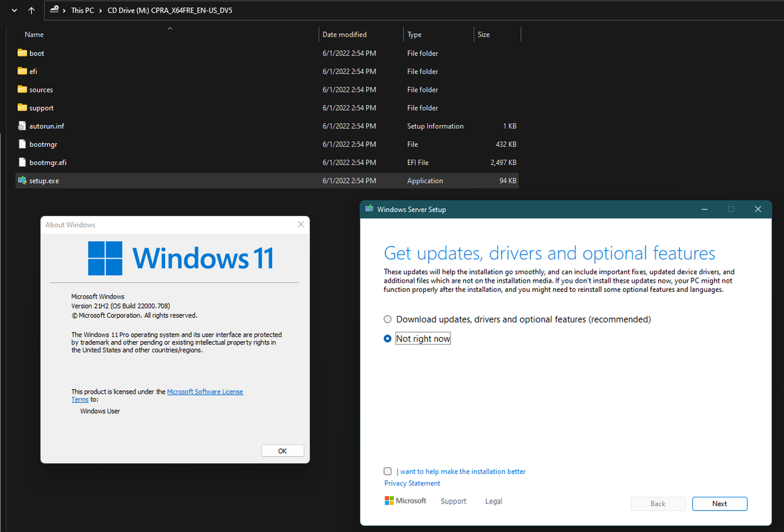Click OK in About Windows
This screenshot has height=532, width=784.
(282, 451)
